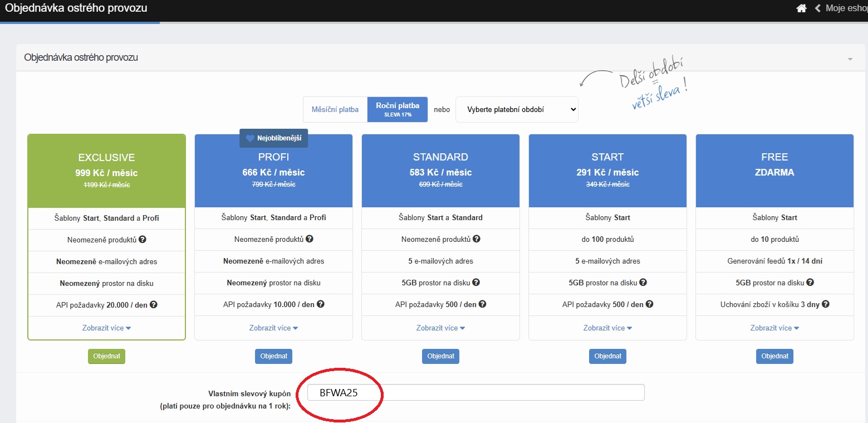Screen dimensions: 868x423
Task: Click help icon by FREE Uchování zboží v košíku
Action: tap(826, 304)
